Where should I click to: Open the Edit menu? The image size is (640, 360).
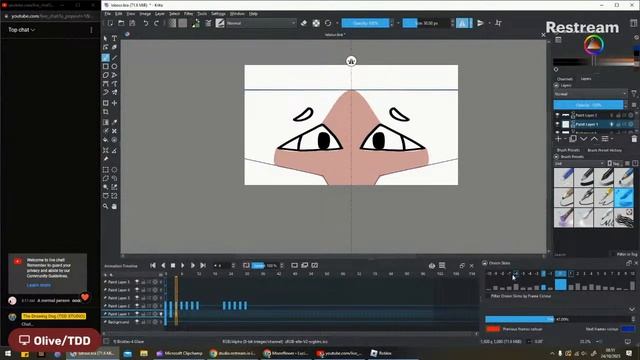[x=118, y=14]
